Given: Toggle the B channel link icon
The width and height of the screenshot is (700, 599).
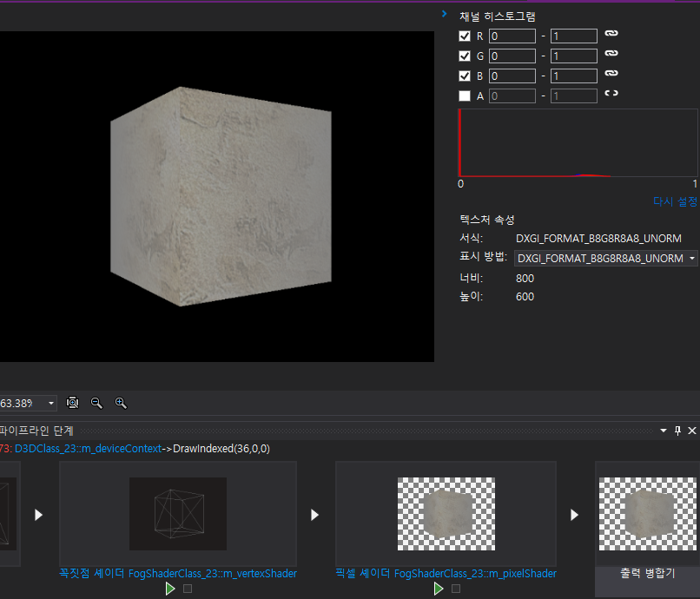Looking at the screenshot, I should (611, 73).
